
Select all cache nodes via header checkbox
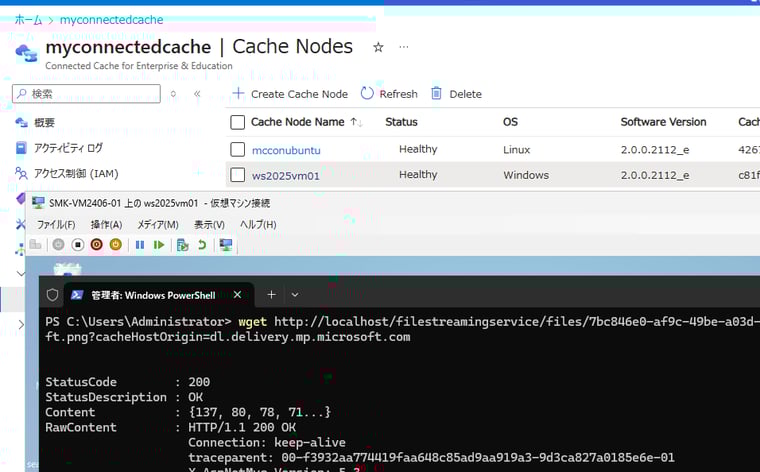pyautogui.click(x=238, y=122)
